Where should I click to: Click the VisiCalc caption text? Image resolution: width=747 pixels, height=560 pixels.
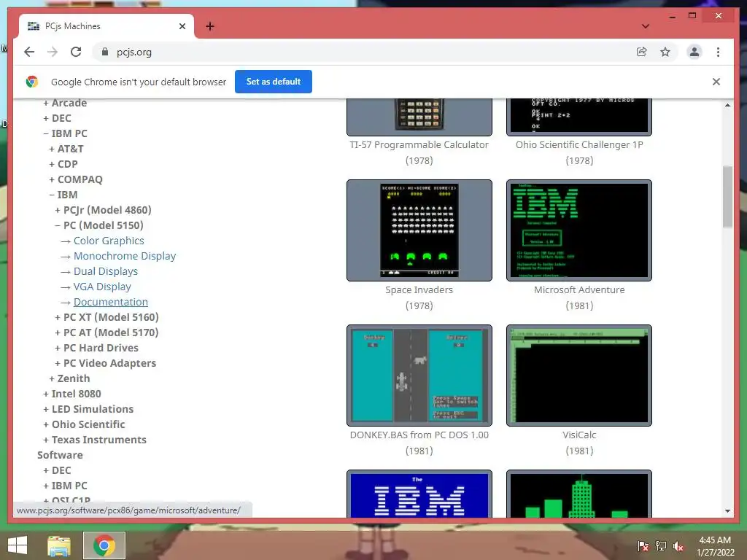point(579,435)
